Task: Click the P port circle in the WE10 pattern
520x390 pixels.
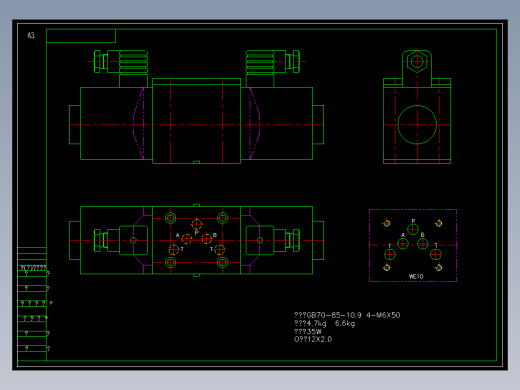Action: tap(413, 229)
